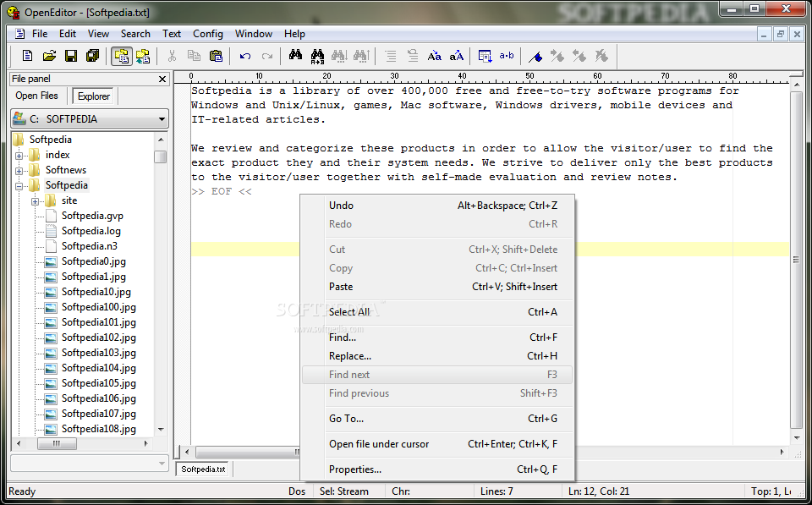Click the Redo arrow toolbar icon
812x505 pixels.
[267, 56]
